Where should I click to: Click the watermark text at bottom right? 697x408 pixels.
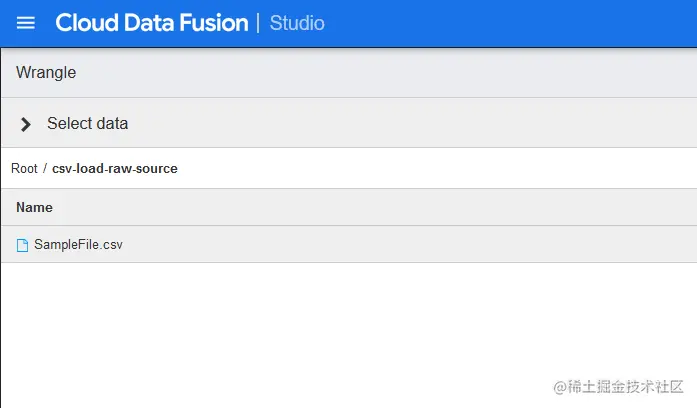pyautogui.click(x=611, y=387)
